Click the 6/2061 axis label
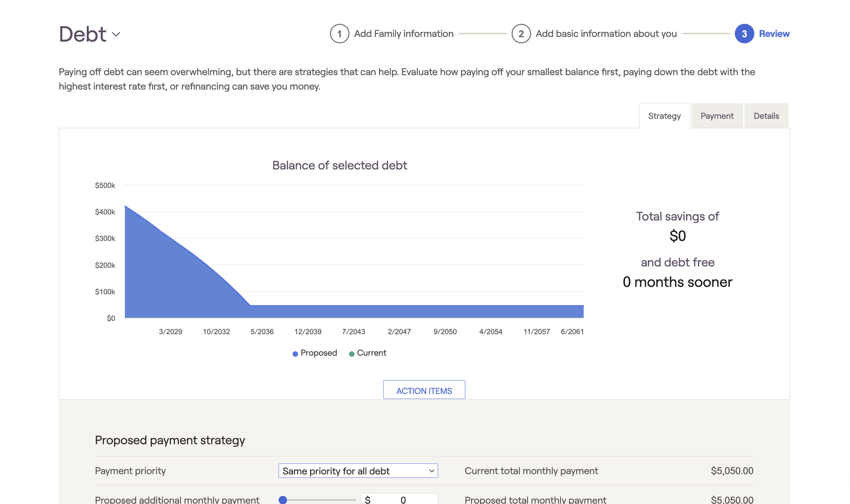 [572, 332]
